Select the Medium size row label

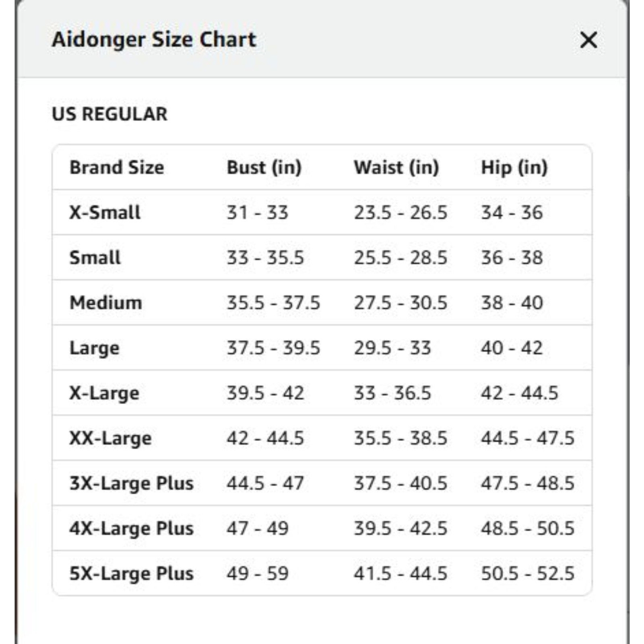click(106, 302)
